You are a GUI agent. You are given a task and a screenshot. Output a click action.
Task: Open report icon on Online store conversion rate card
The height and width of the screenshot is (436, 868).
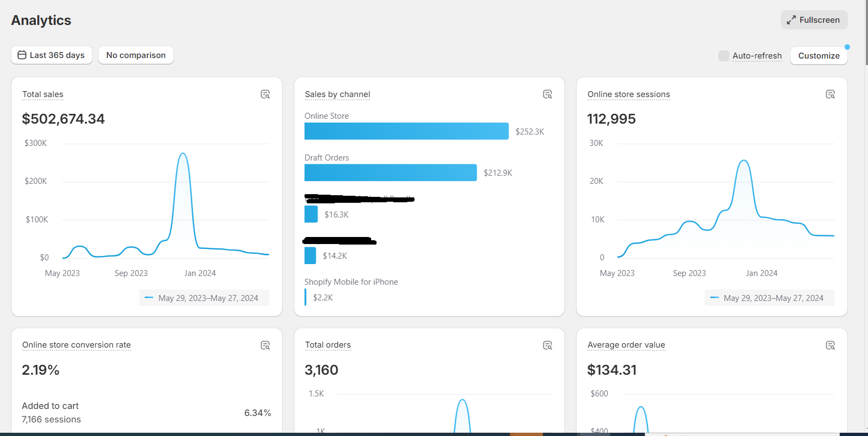pyautogui.click(x=265, y=345)
